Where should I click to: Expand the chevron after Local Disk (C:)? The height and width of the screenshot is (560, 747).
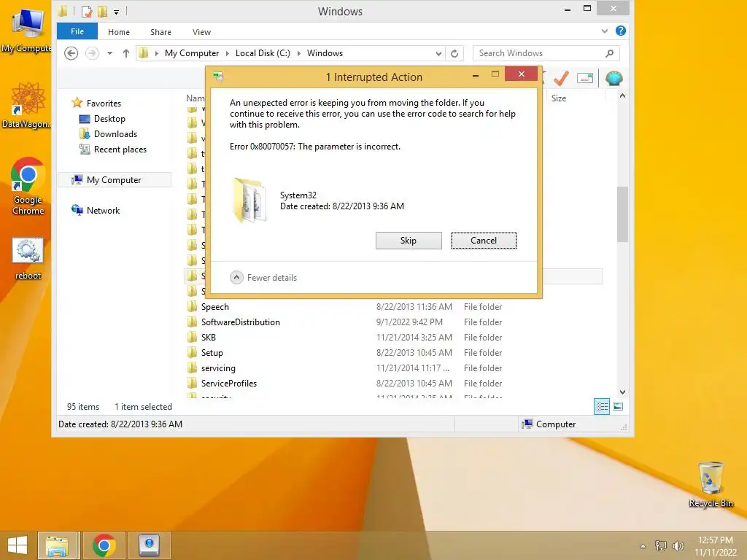point(298,53)
